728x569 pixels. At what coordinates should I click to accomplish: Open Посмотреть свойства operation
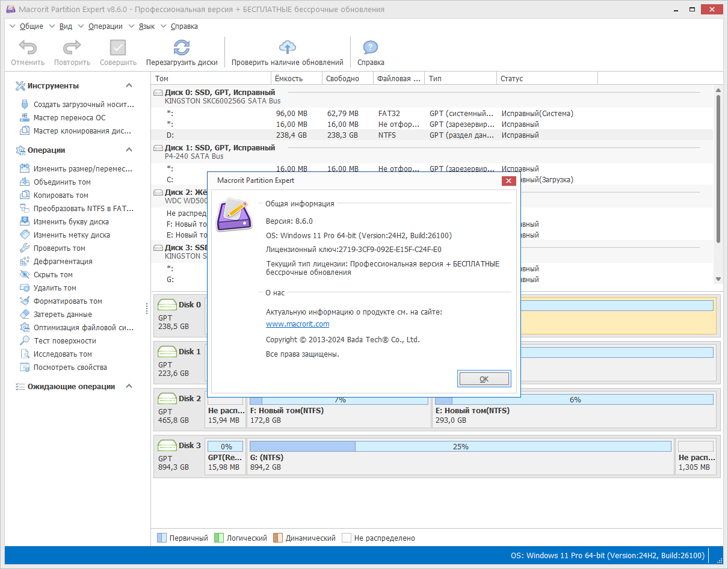click(63, 367)
